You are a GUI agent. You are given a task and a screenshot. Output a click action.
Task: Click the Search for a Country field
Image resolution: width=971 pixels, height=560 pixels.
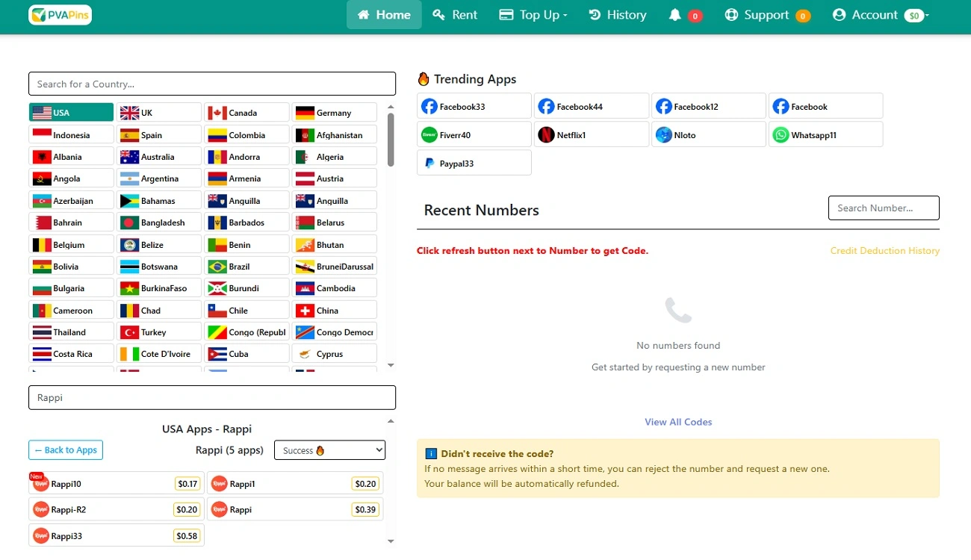[x=212, y=84]
